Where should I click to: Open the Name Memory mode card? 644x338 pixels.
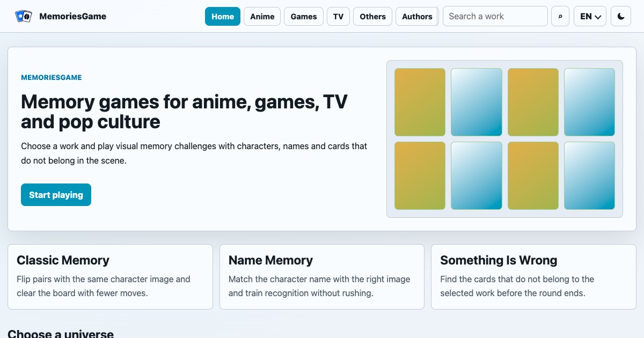click(322, 277)
